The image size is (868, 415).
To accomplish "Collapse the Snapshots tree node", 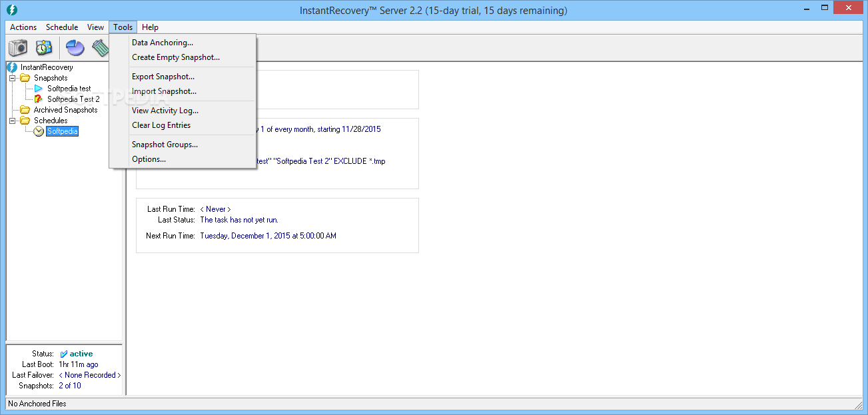I will coord(12,78).
